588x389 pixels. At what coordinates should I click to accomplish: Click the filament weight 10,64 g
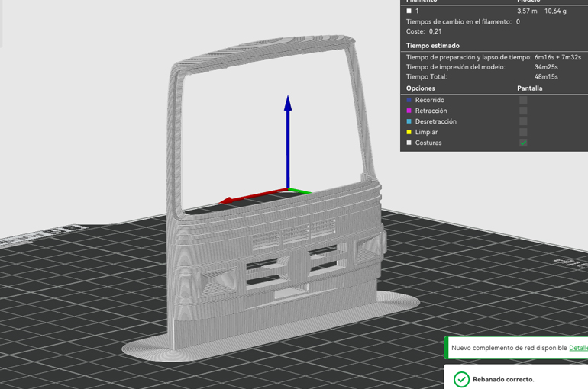pos(555,11)
